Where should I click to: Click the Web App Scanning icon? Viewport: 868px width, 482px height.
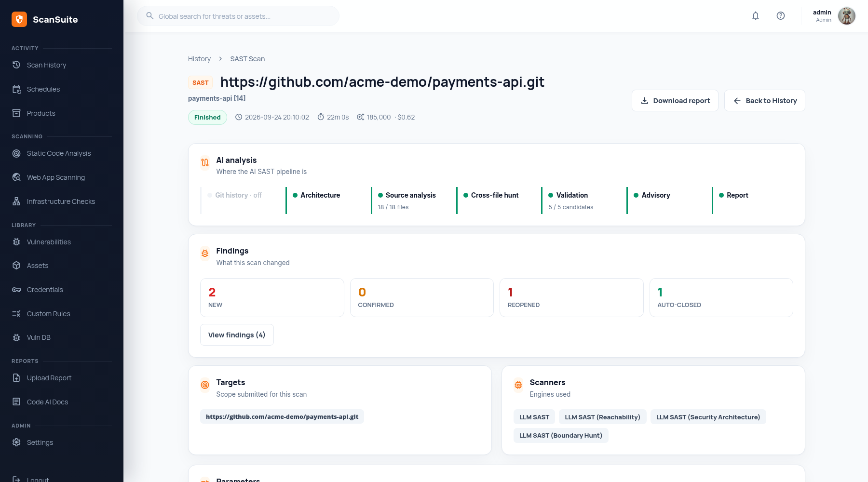click(x=16, y=177)
